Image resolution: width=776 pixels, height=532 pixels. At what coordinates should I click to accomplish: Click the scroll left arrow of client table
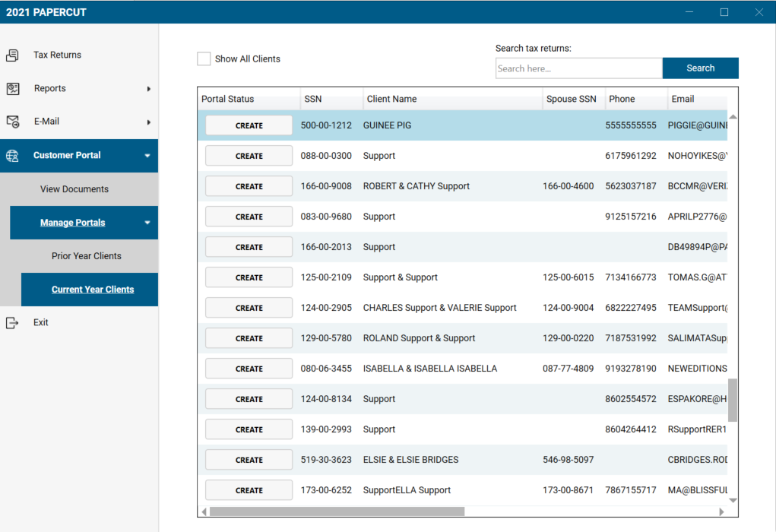point(204,511)
